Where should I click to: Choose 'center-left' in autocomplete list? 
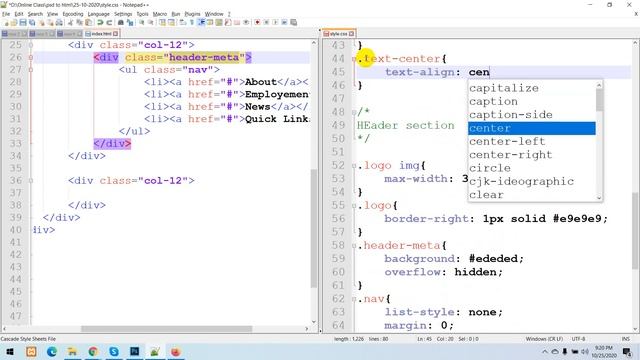click(532, 142)
